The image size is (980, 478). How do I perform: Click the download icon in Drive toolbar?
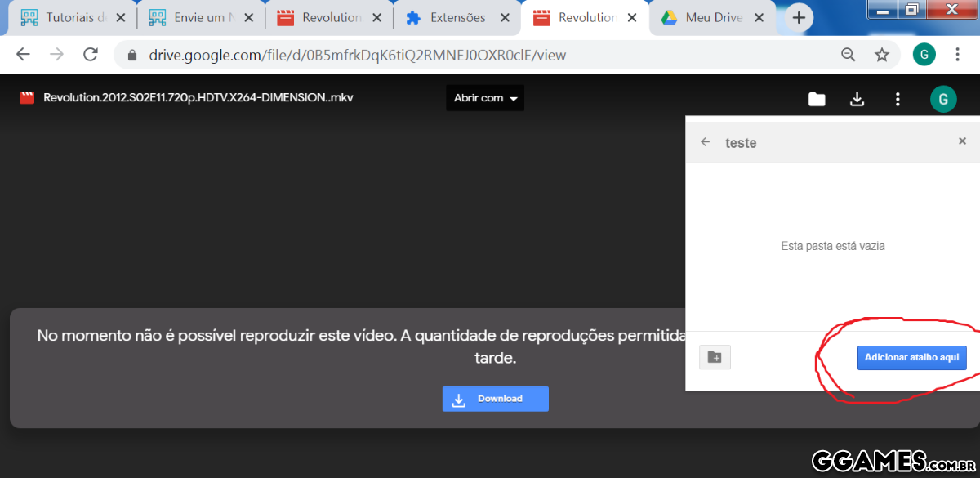pos(857,99)
